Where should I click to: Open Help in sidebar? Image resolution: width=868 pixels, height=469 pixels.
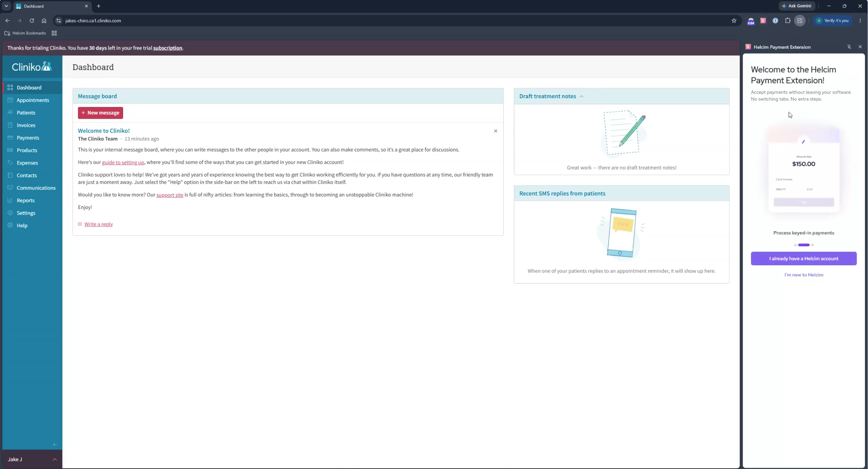[32, 226]
